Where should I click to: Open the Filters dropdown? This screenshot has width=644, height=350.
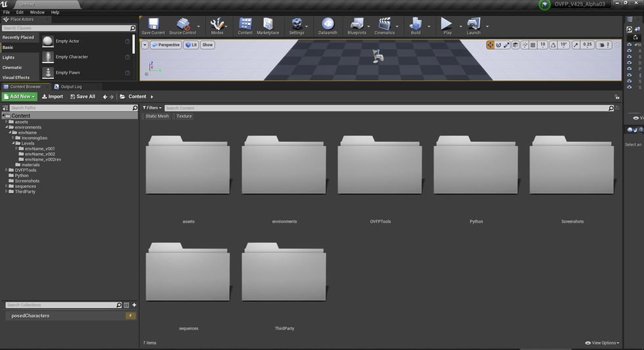point(152,108)
